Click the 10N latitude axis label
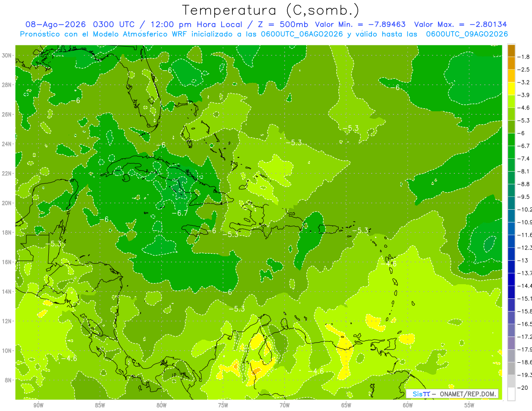The image size is (532, 411). coord(7,350)
